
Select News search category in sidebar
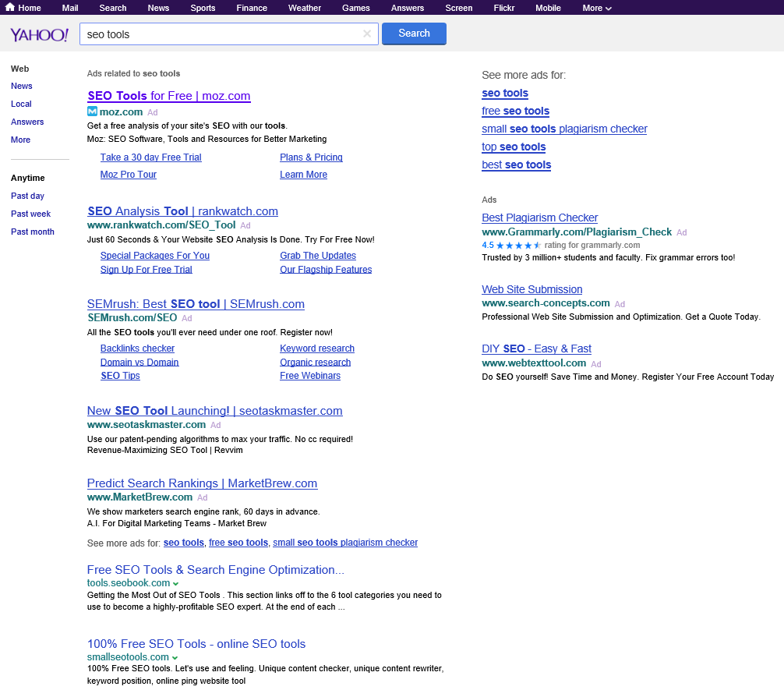coord(22,86)
